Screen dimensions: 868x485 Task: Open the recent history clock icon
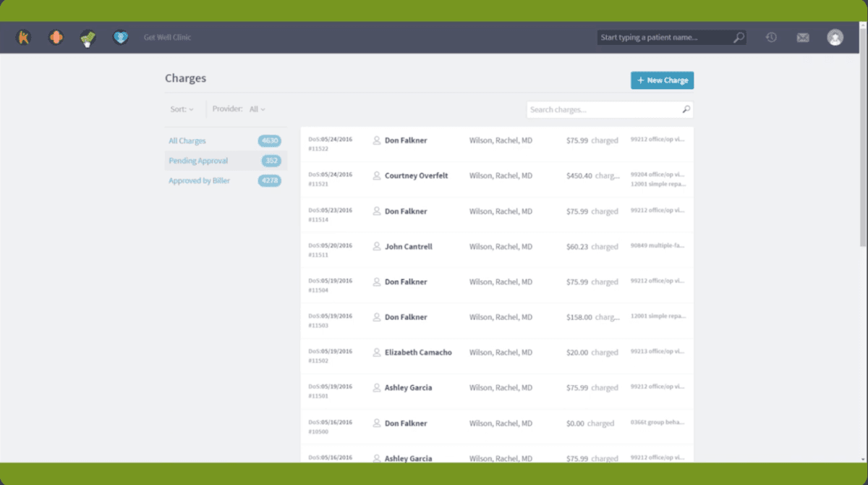(771, 37)
